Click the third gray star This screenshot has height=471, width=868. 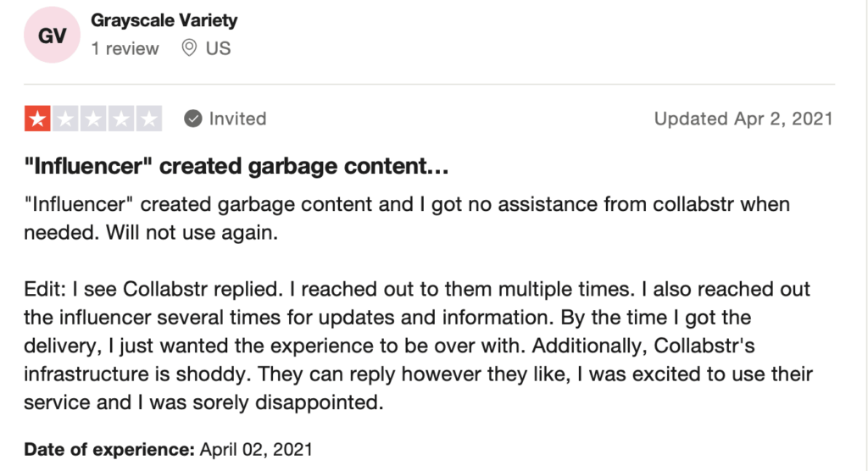coord(93,119)
